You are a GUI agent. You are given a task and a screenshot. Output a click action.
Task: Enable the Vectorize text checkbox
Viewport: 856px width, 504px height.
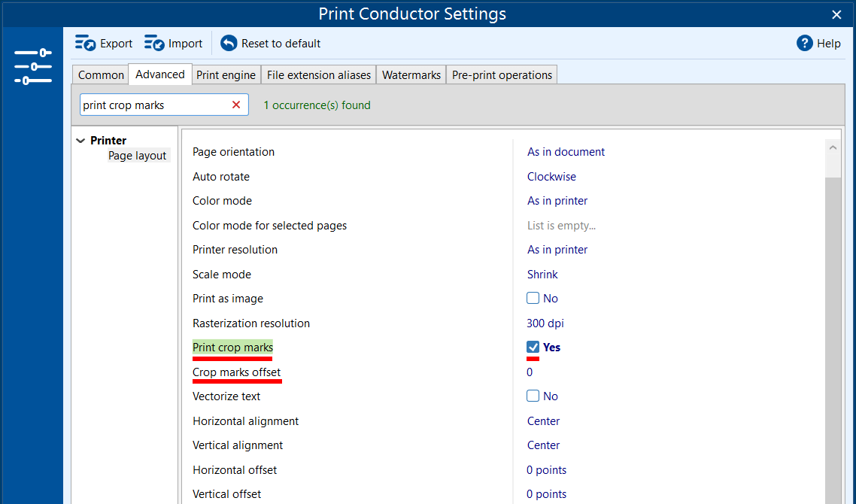pos(533,396)
